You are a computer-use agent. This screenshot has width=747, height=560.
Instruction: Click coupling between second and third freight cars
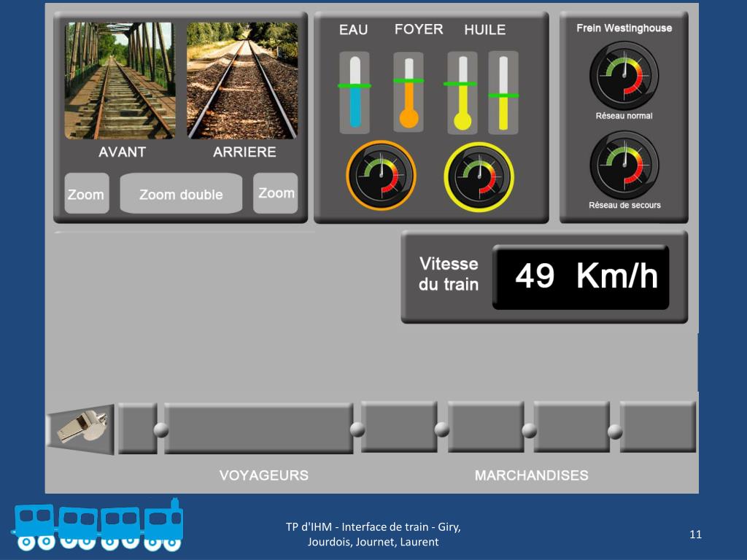(x=529, y=430)
